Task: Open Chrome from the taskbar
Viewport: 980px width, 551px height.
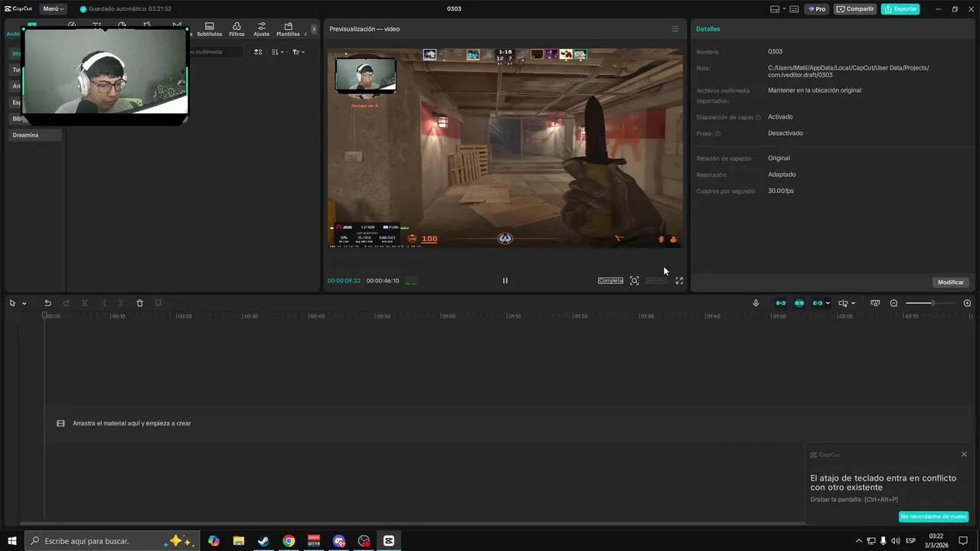Action: point(289,541)
